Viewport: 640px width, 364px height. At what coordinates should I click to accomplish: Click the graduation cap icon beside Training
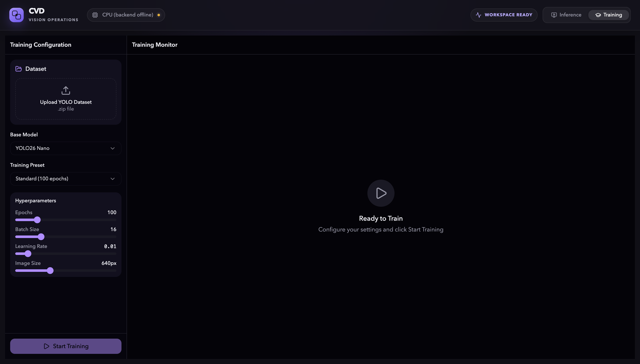(x=598, y=15)
